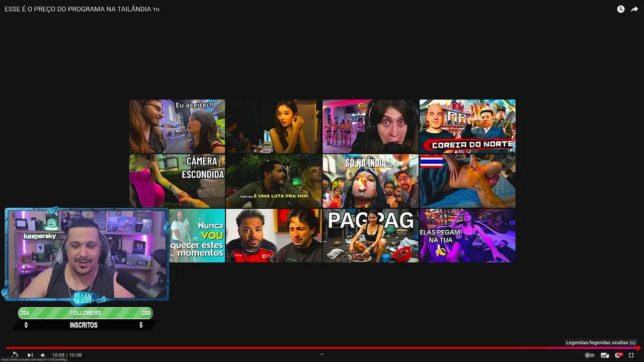The width and height of the screenshot is (644, 362).
Task: Skip to the next video
Action: click(30, 355)
